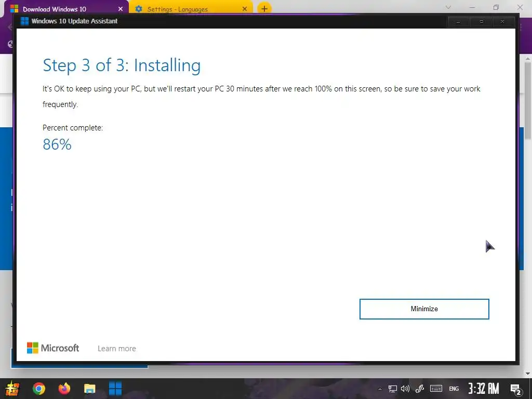This screenshot has width=532, height=399.
Task: Click the Microsoft logo in the footer
Action: click(53, 348)
